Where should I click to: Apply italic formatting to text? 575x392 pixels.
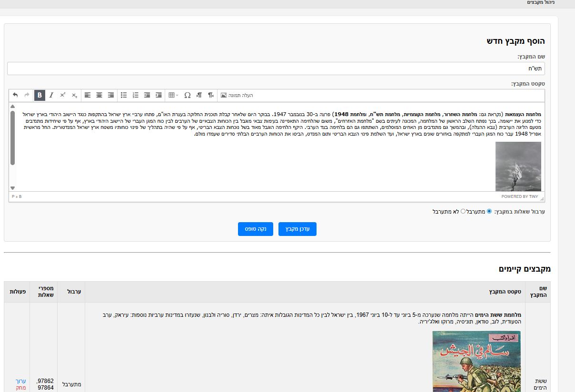point(51,95)
